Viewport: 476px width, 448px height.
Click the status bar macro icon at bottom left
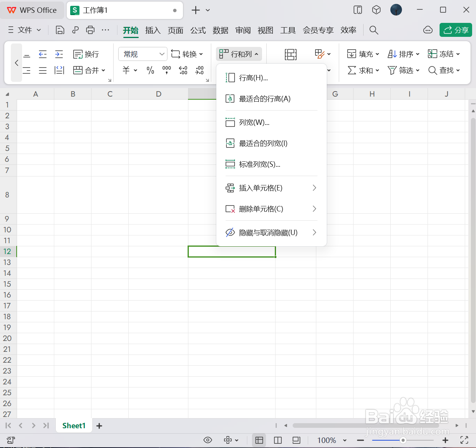click(11, 440)
